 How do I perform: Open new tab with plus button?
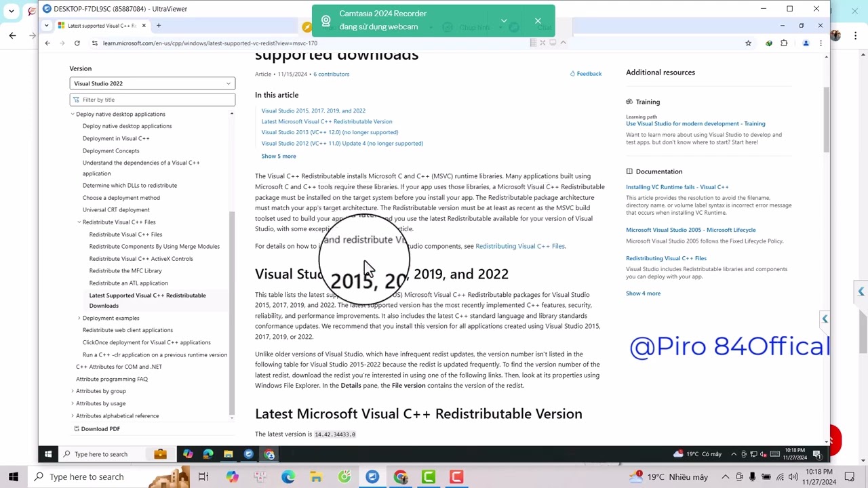tap(159, 26)
